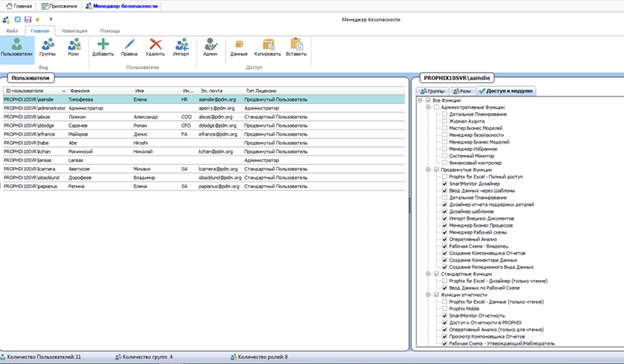Collapse Продвинутые Функции tree node
Image resolution: width=624 pixels, height=364 pixels.
point(428,170)
